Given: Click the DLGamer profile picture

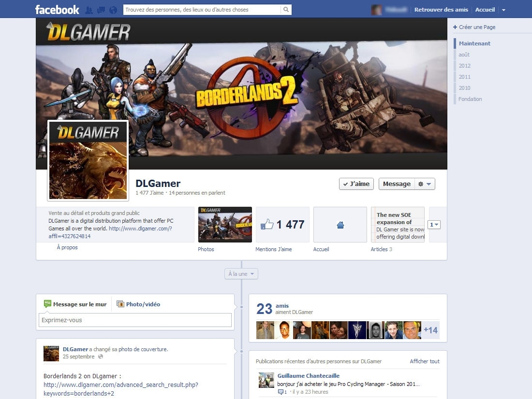Looking at the screenshot, I should [88, 160].
